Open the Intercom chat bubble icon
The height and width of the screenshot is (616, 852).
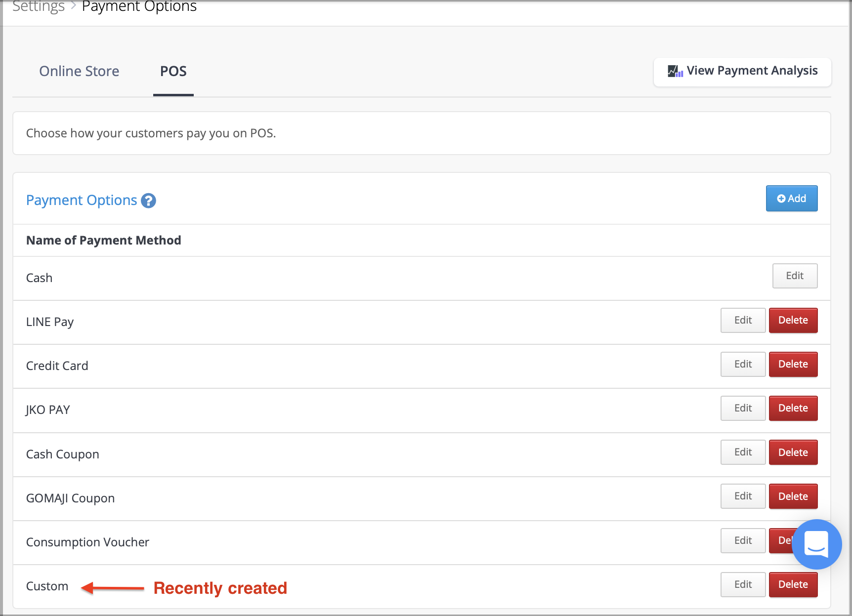click(x=816, y=545)
